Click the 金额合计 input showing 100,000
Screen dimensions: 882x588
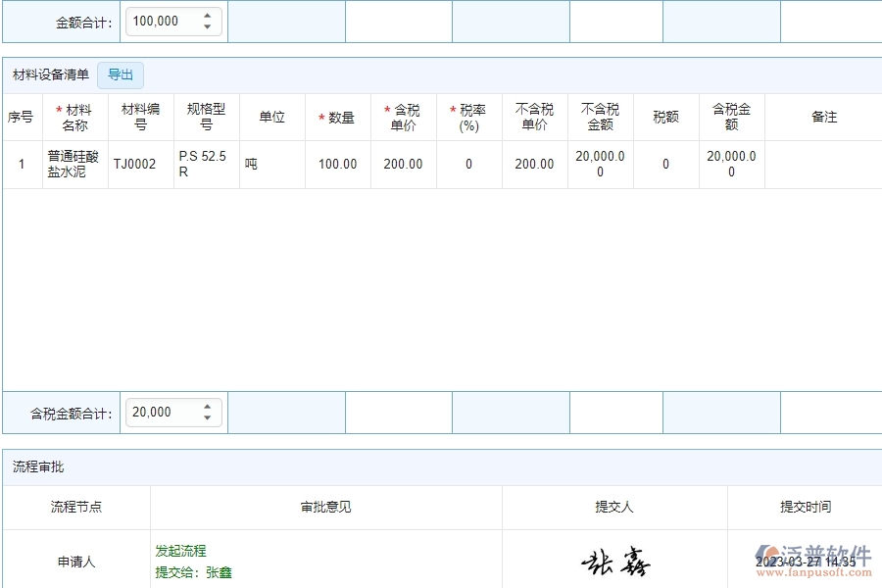click(162, 21)
